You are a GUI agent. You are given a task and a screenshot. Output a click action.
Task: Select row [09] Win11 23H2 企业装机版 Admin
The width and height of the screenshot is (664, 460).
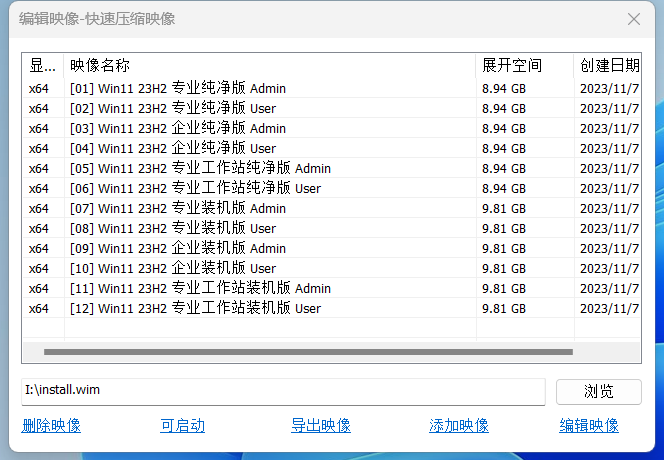pos(332,249)
